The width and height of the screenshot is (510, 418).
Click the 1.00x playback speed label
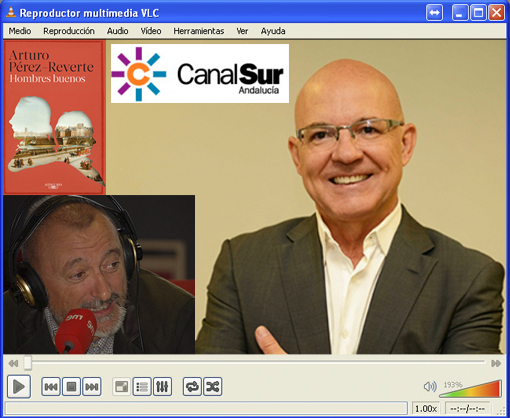426,408
